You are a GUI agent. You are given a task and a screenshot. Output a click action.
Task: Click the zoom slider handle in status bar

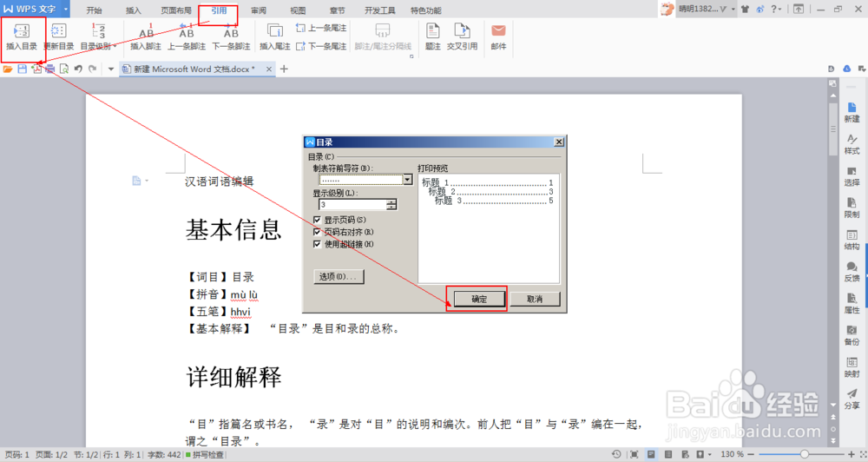tap(805, 454)
